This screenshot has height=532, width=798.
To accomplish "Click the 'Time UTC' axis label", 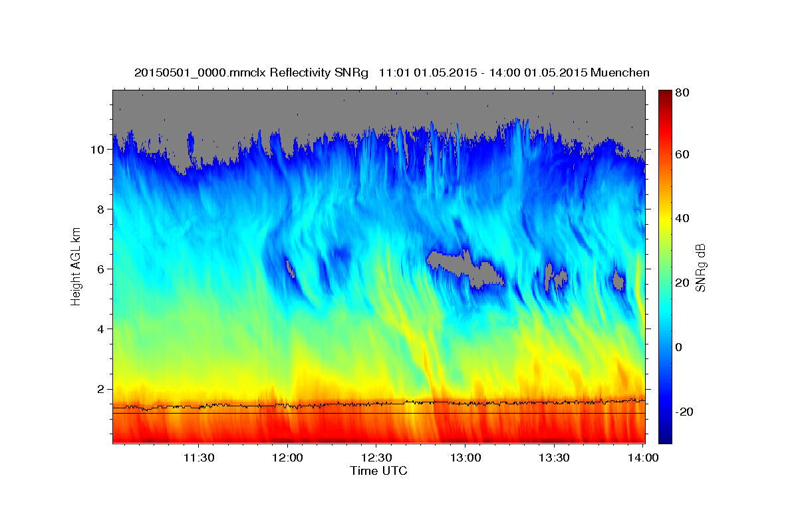I will 378,471.
